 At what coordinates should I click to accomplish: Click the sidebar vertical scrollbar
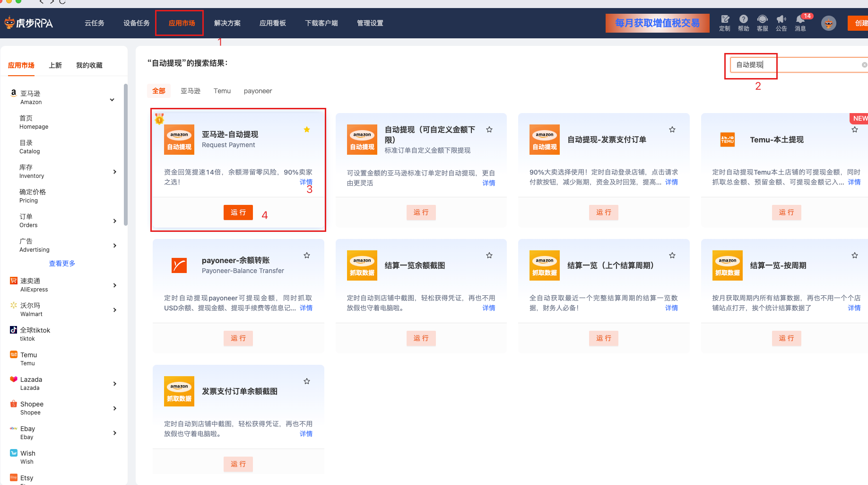(x=125, y=155)
